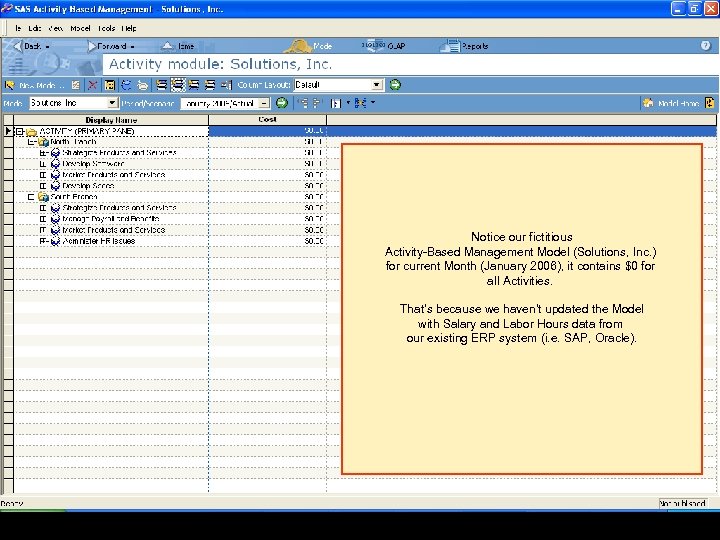Collapse the ACTIVITY (PRIMARY PANE) root node

pos(20,131)
